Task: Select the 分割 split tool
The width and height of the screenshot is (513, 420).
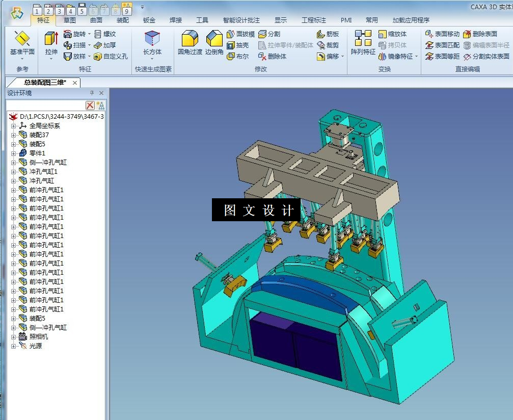Action: pos(269,34)
